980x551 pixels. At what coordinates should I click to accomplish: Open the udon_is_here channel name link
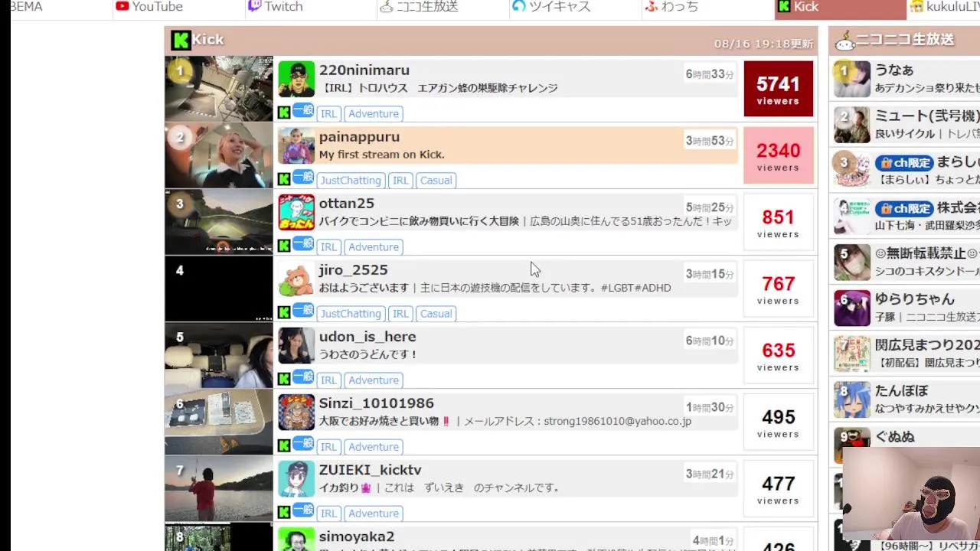coord(367,337)
